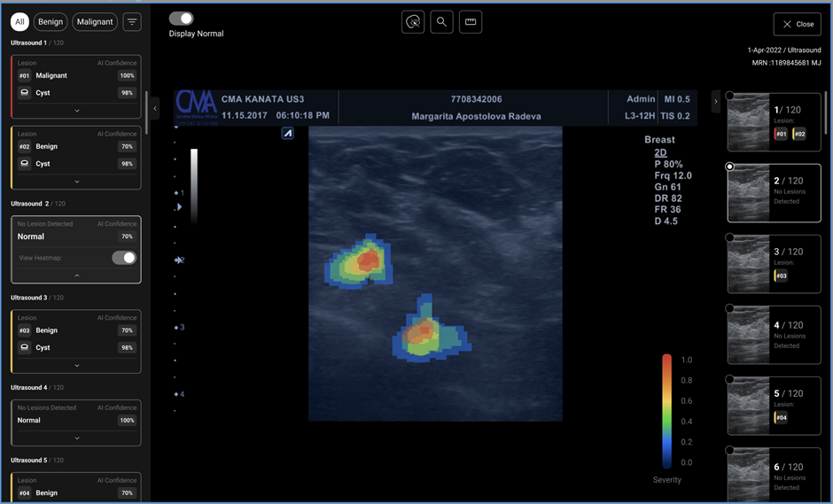The height and width of the screenshot is (504, 833).
Task: Click the Severity color scale bar
Action: coord(666,411)
